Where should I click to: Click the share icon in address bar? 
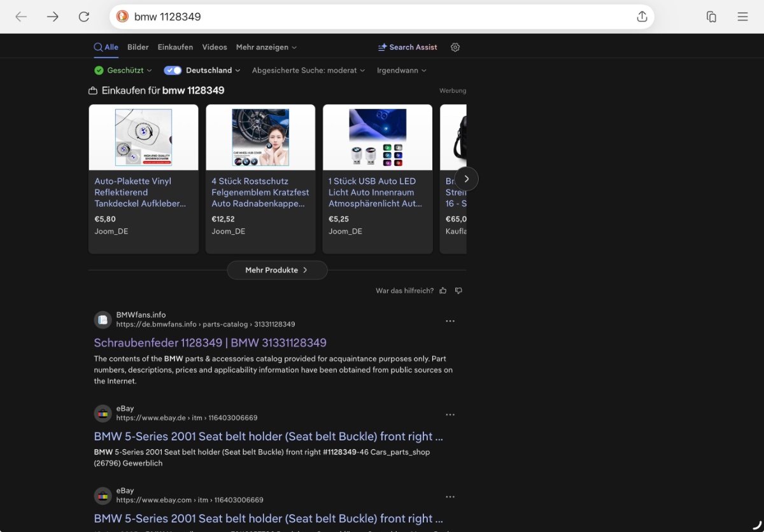point(642,17)
